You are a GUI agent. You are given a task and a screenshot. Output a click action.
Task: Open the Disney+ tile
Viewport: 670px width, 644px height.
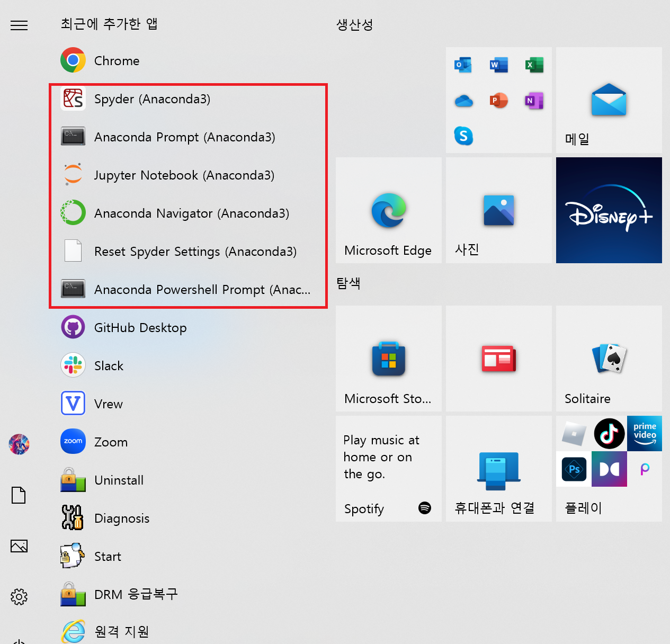click(609, 210)
